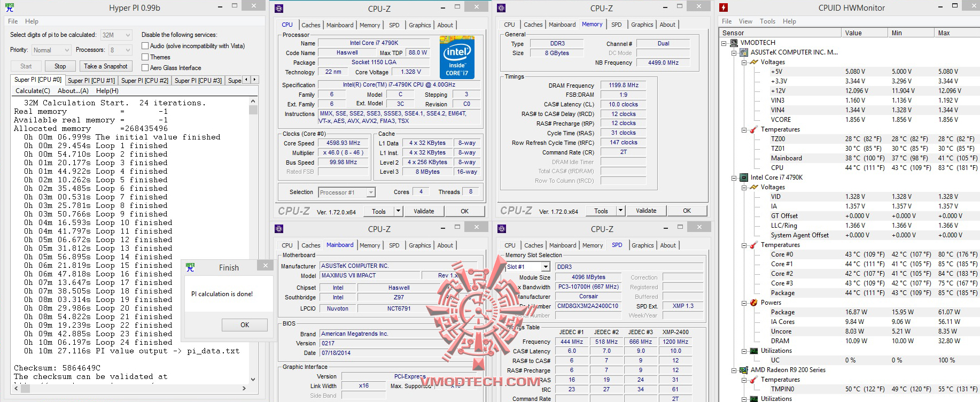Screen dimensions: 980x402
Task: Click OK in CPU-Z Memory Timings window
Action: pos(687,211)
